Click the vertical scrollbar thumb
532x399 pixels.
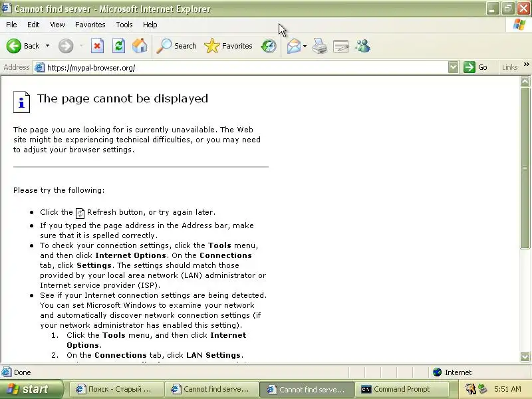[x=525, y=168]
